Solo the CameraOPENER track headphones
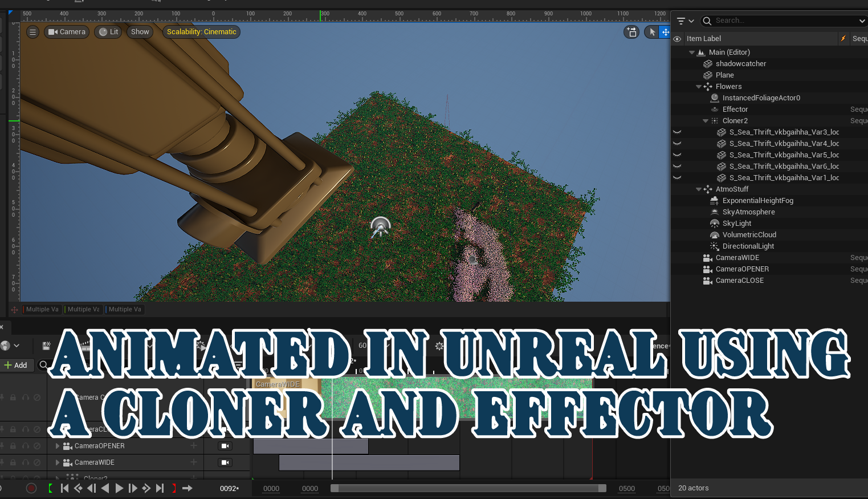 pyautogui.click(x=26, y=446)
